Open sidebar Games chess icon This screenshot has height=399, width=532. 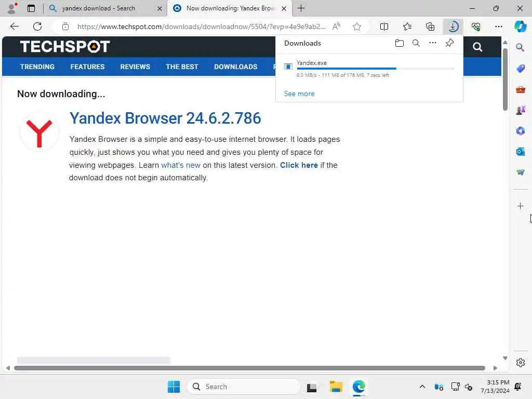point(520,110)
